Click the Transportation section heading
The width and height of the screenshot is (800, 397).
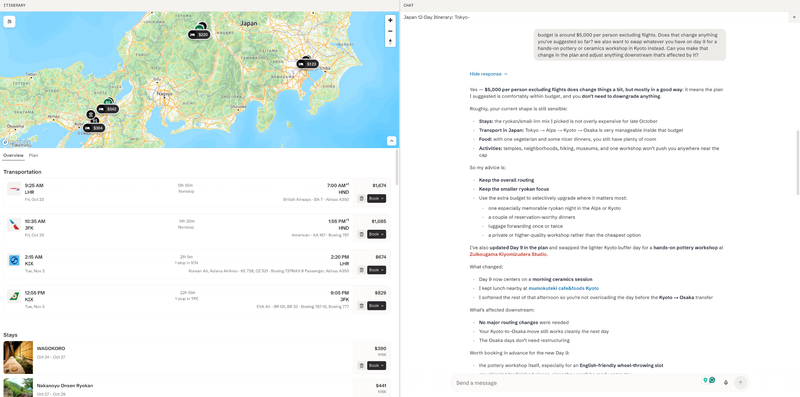click(x=22, y=172)
